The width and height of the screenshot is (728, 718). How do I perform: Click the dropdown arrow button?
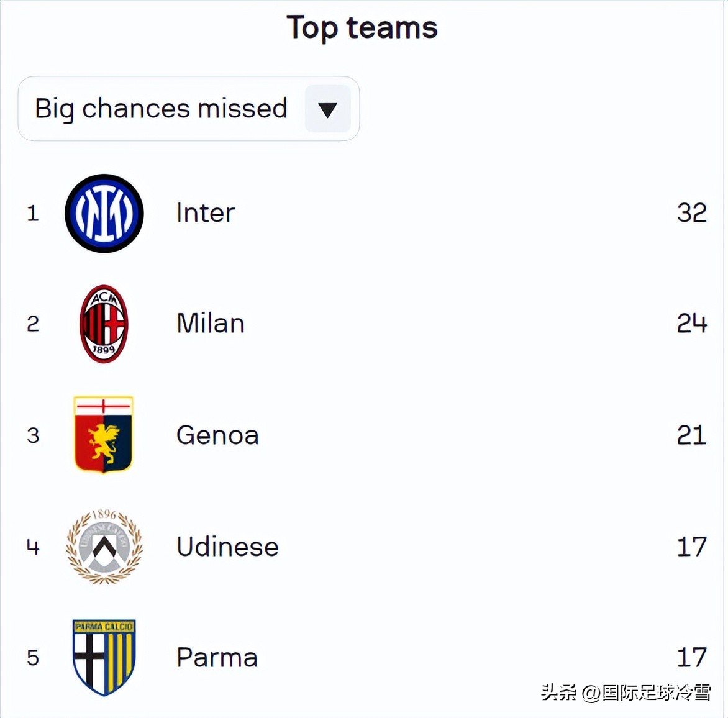point(327,109)
